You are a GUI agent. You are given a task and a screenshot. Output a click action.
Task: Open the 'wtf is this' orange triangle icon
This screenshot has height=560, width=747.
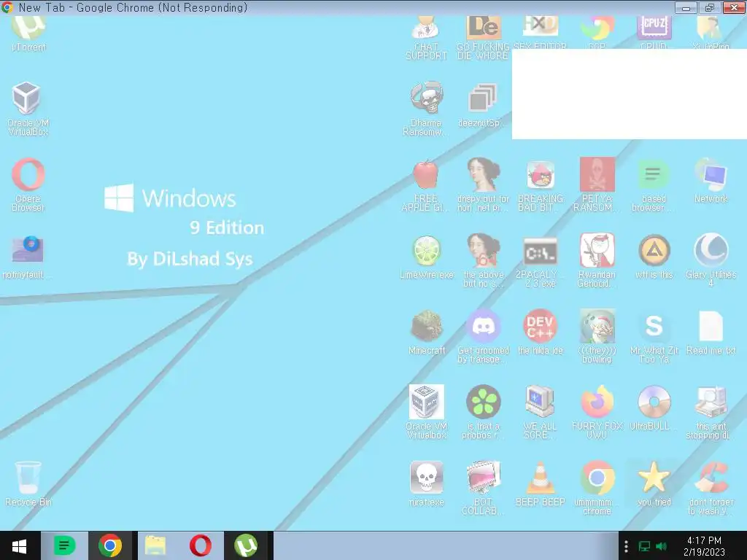(654, 257)
